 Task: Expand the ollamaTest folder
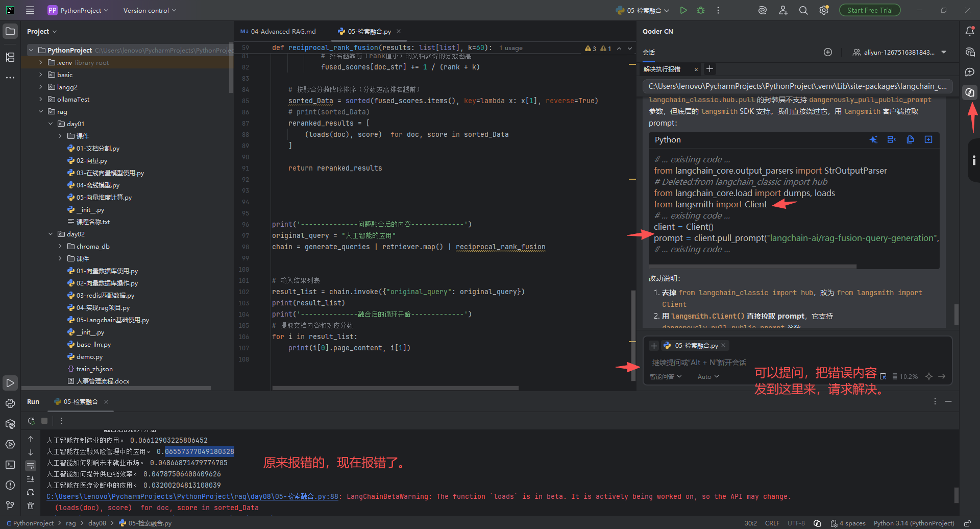pyautogui.click(x=41, y=99)
